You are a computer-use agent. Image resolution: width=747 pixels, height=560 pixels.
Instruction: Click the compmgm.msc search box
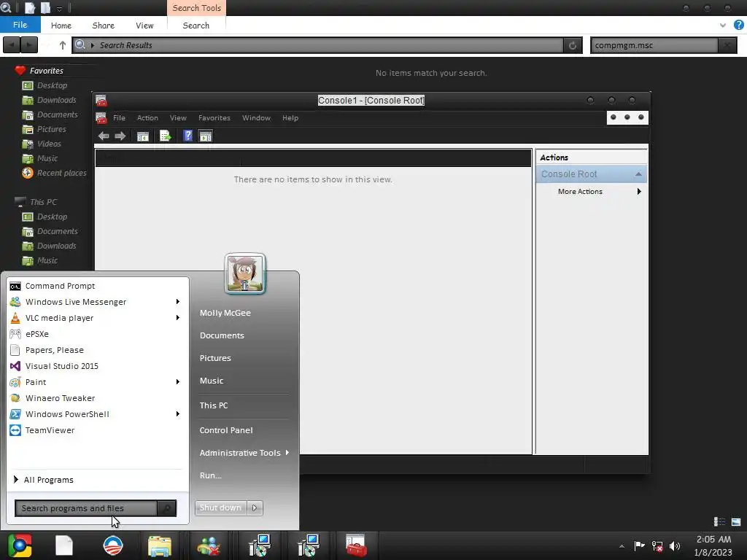pos(654,45)
